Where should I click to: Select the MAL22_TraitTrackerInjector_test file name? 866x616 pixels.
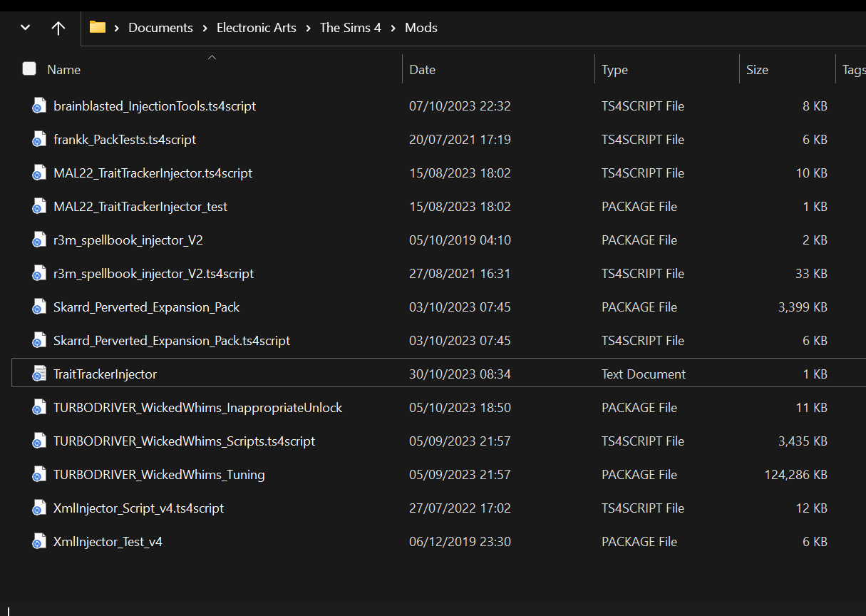coord(140,207)
